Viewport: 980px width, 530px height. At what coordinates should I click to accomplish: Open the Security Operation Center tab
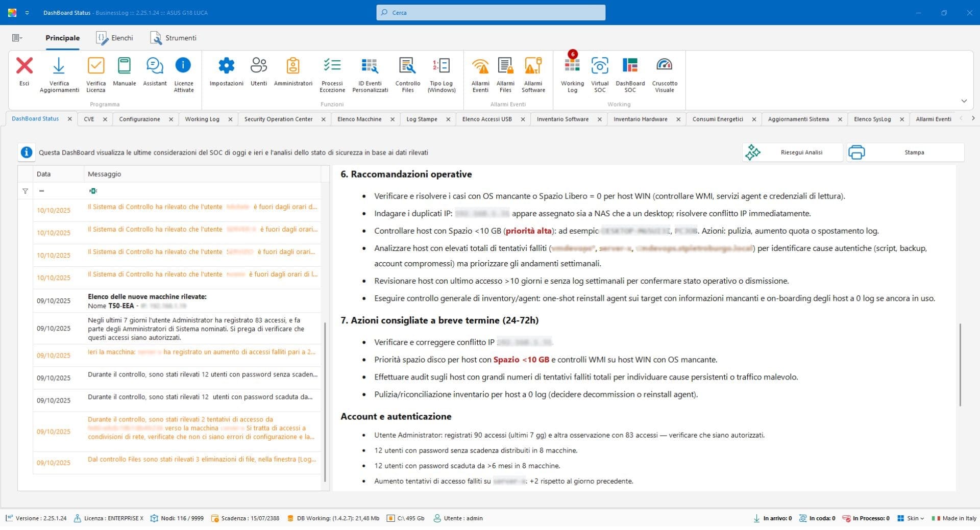[x=278, y=119]
